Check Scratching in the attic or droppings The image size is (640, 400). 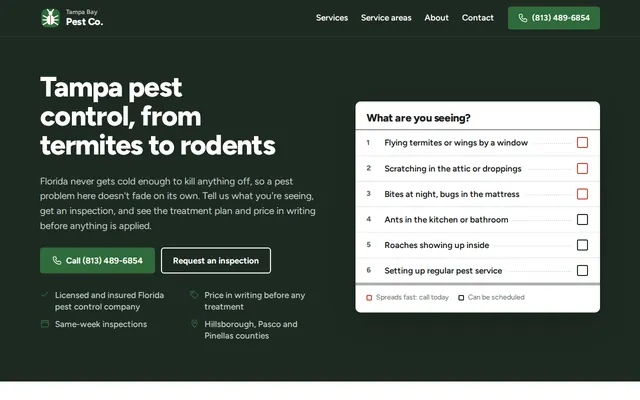pos(582,168)
